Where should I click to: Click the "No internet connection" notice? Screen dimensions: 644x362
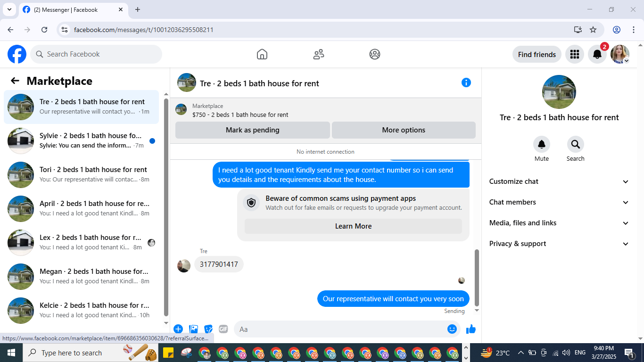pyautogui.click(x=325, y=152)
